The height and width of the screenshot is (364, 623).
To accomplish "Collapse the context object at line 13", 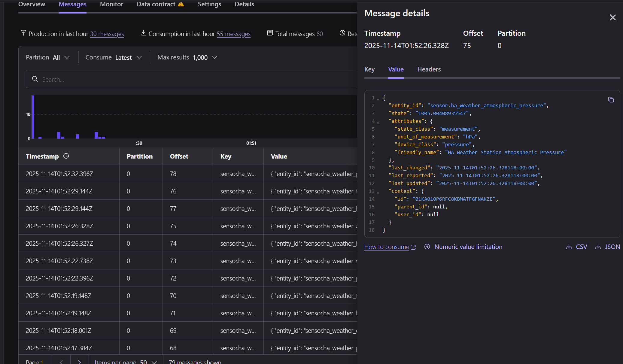I will pyautogui.click(x=378, y=193).
